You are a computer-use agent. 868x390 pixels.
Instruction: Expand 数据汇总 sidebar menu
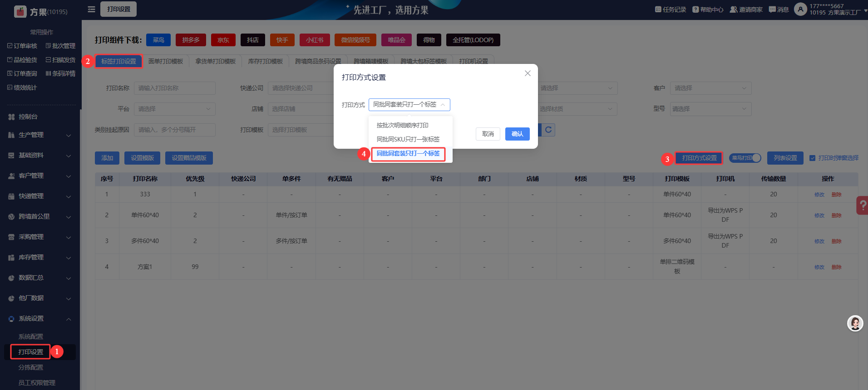coord(40,278)
